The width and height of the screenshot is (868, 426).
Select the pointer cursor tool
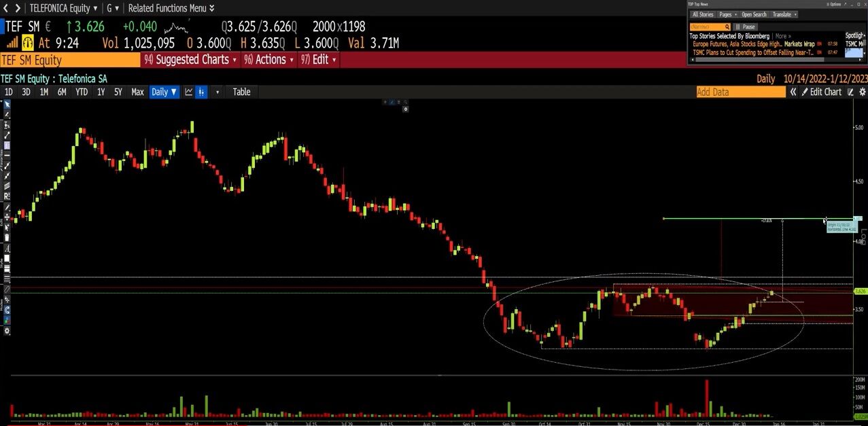coord(7,105)
